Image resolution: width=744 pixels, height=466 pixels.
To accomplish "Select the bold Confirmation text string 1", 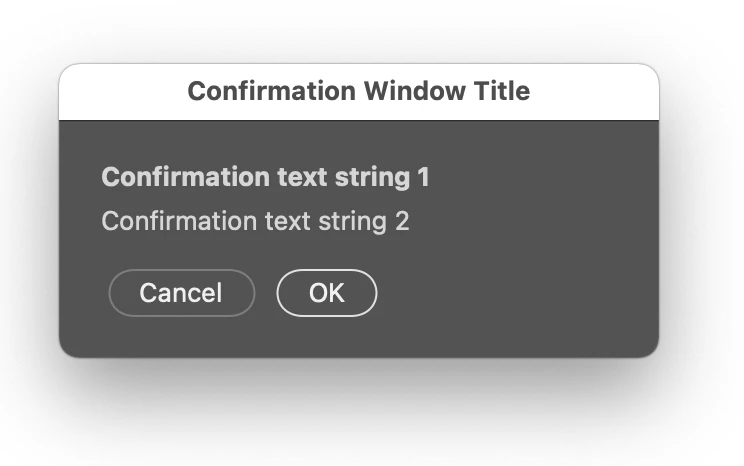I will tap(265, 178).
